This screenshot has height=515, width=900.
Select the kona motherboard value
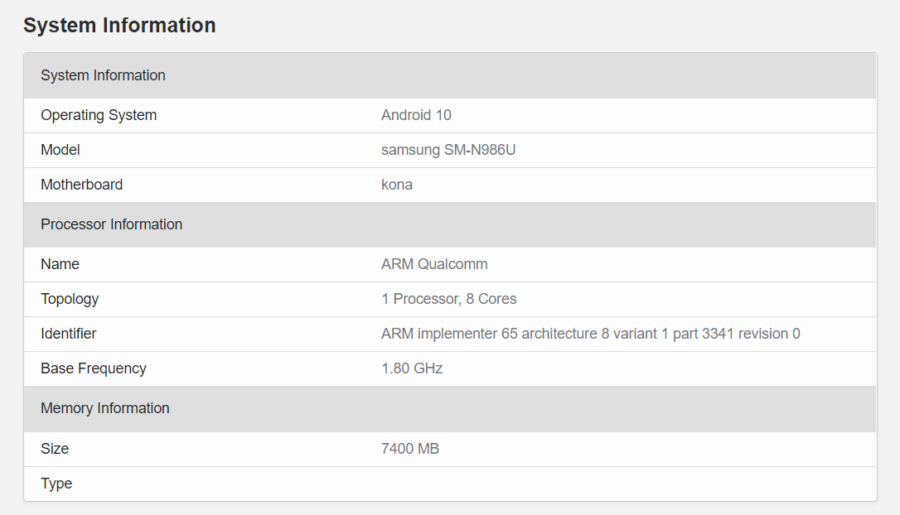coord(397,185)
